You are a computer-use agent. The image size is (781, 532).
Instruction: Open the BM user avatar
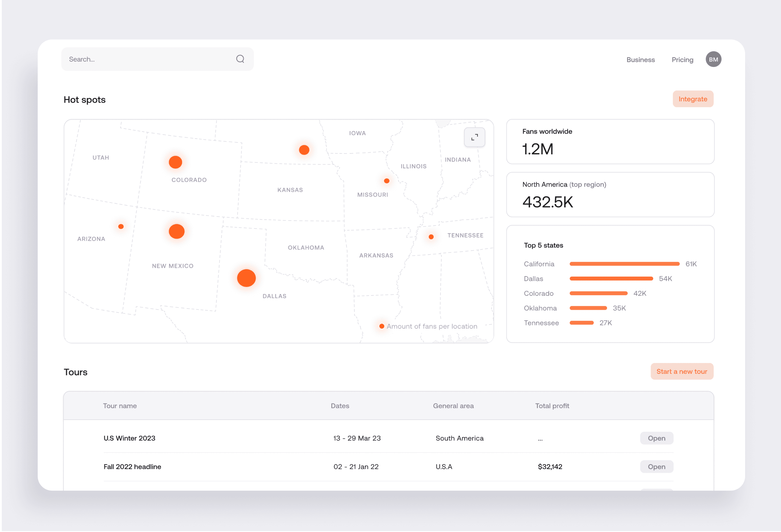pos(713,60)
